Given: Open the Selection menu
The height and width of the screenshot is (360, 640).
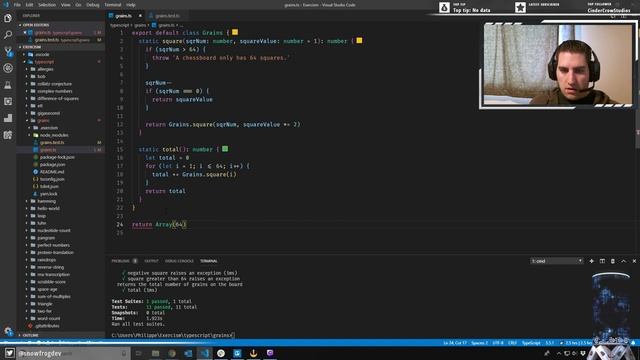Looking at the screenshot, I should click(47, 5).
